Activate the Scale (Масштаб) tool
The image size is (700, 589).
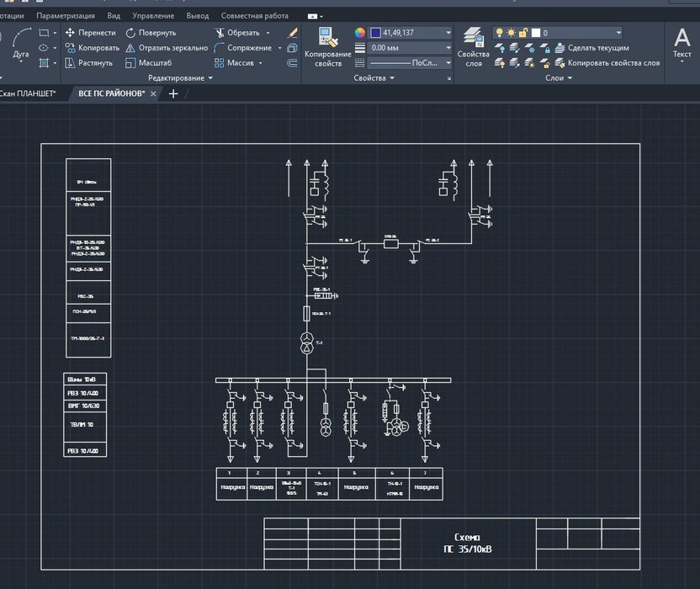coord(149,63)
